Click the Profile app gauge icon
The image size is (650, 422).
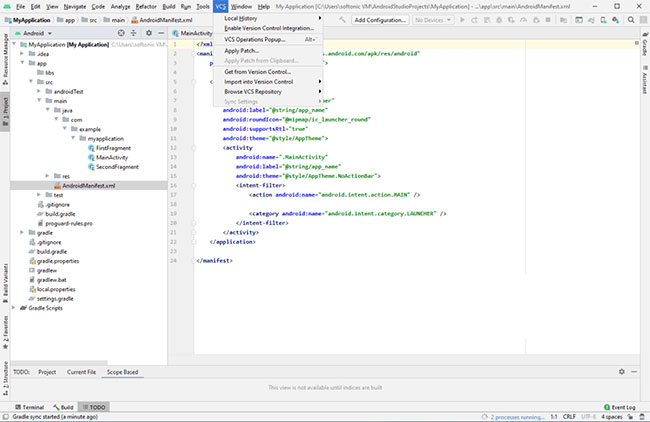pyautogui.click(x=524, y=20)
